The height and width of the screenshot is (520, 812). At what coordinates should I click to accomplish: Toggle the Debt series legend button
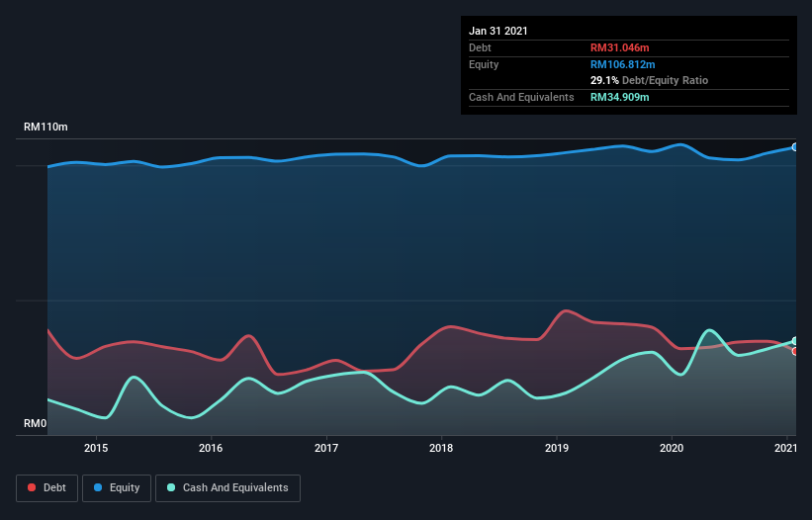point(47,488)
